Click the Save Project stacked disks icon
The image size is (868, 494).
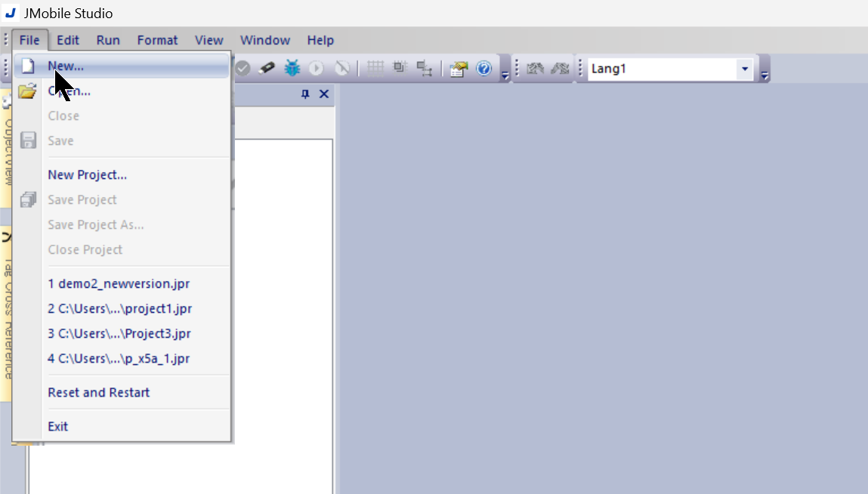pos(28,199)
